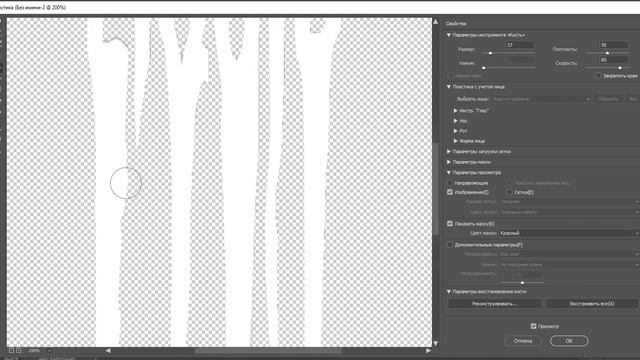The image size is (640, 360).
Task: Click the Плотность density slider
Action: 607,53
